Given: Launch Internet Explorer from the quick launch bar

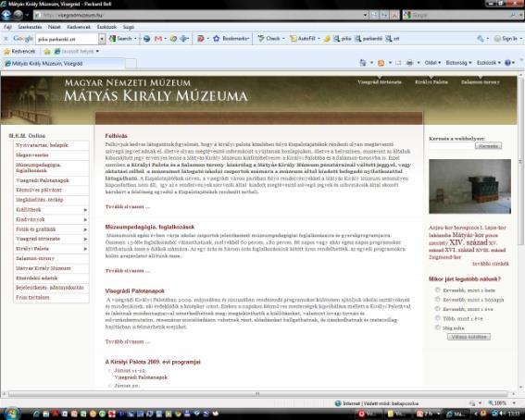Looking at the screenshot, I should coord(36,414).
